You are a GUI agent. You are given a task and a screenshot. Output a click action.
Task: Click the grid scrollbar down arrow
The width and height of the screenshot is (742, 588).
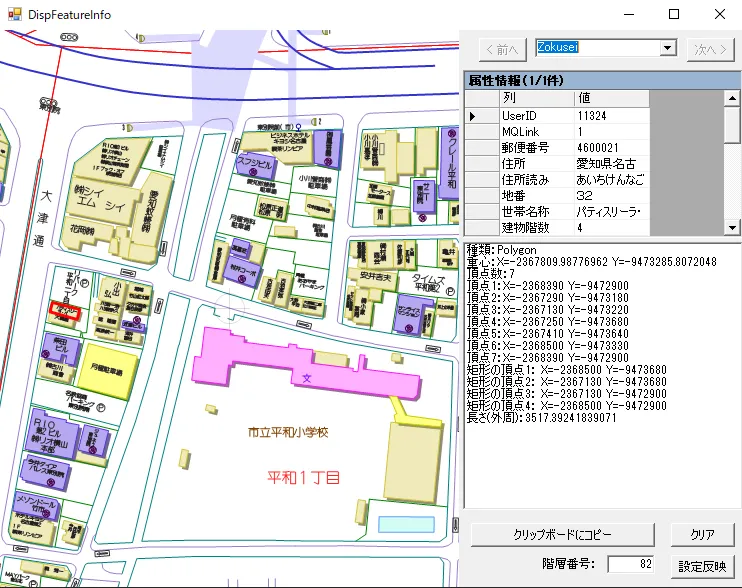coord(732,227)
